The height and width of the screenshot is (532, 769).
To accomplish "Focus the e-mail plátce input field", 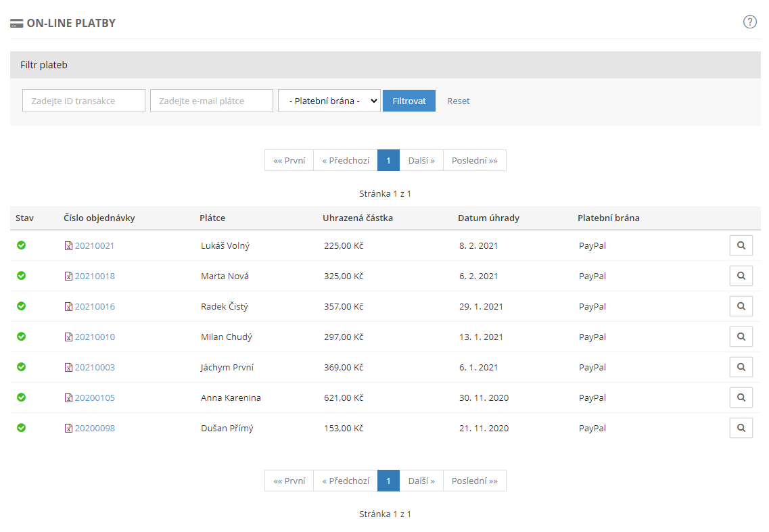I will (211, 101).
